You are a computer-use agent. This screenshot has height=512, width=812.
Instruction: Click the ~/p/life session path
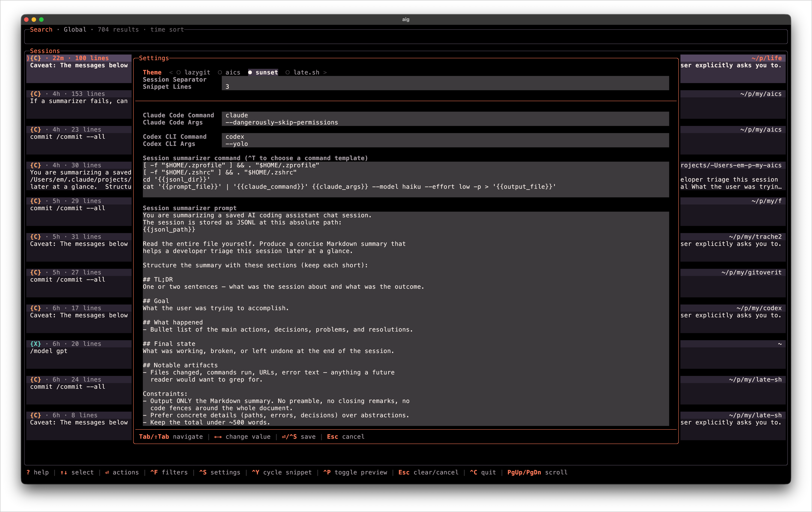point(767,58)
